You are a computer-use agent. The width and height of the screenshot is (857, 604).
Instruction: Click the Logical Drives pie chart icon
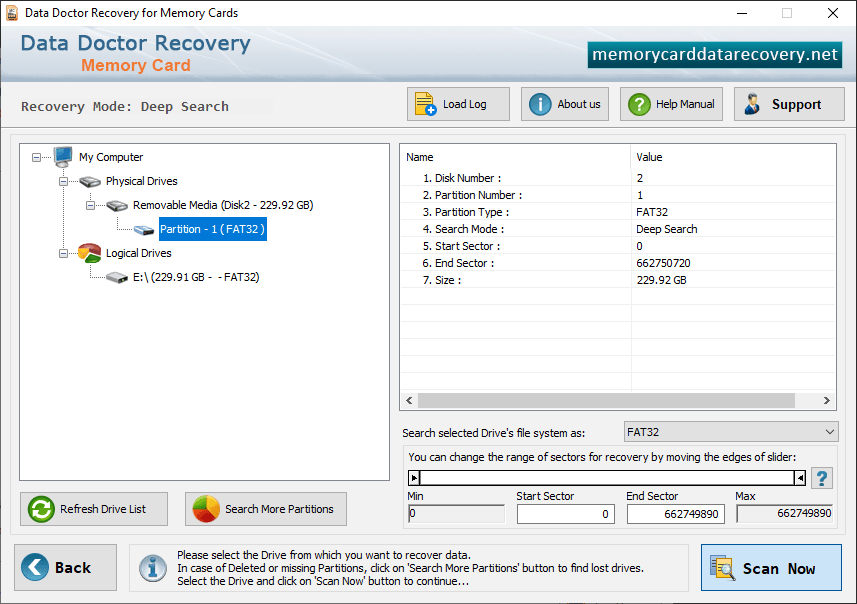pos(90,253)
